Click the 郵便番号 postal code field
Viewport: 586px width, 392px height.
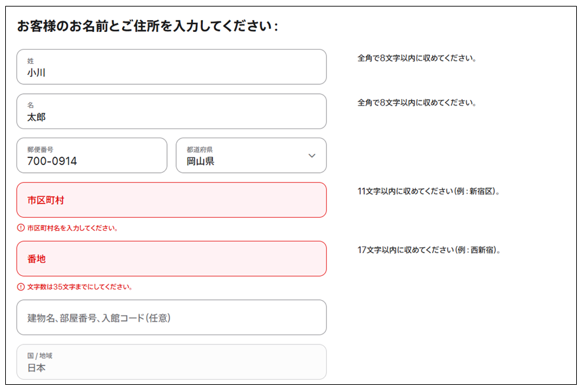[92, 155]
